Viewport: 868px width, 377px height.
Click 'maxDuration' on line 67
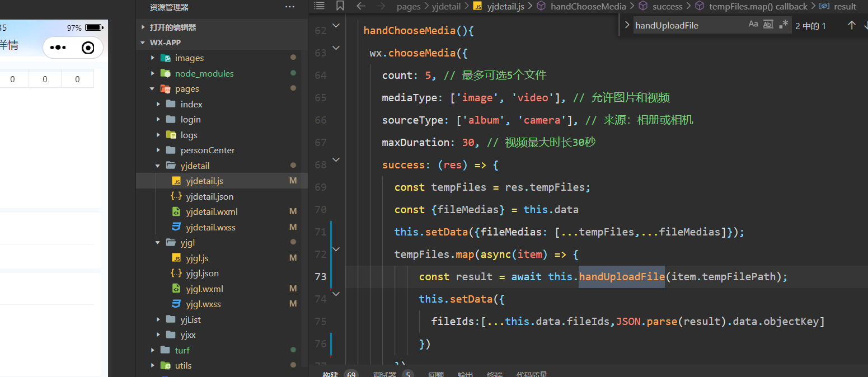pos(415,143)
